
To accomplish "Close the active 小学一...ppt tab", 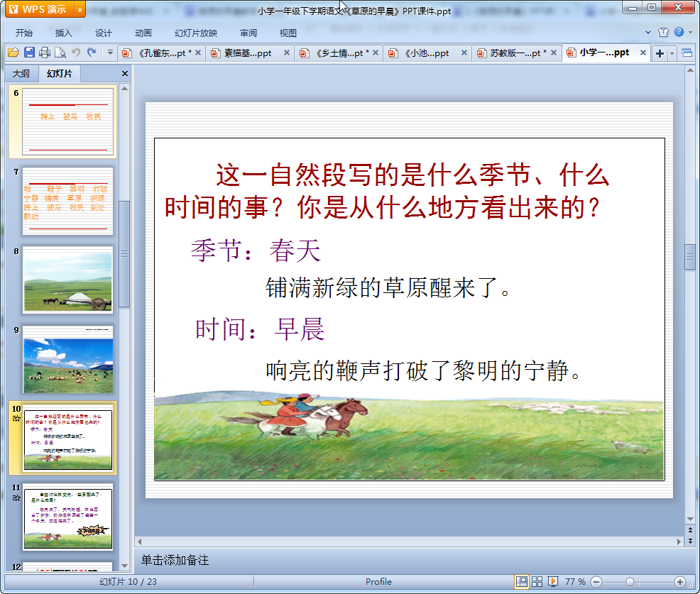I will pyautogui.click(x=643, y=53).
